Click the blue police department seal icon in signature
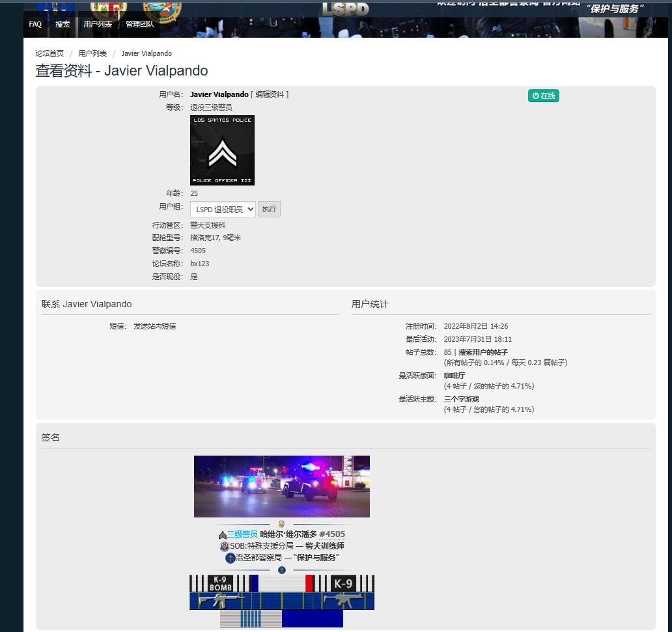 [x=230, y=558]
